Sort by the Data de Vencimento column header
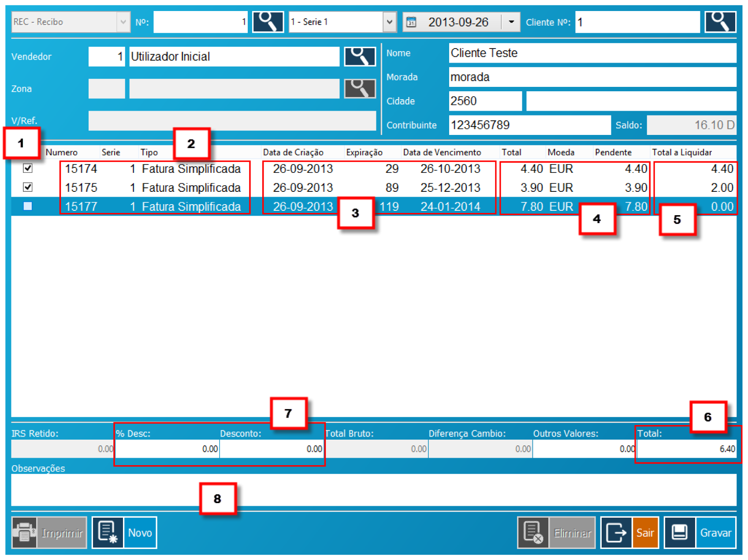This screenshot has height=560, width=748. (442, 153)
